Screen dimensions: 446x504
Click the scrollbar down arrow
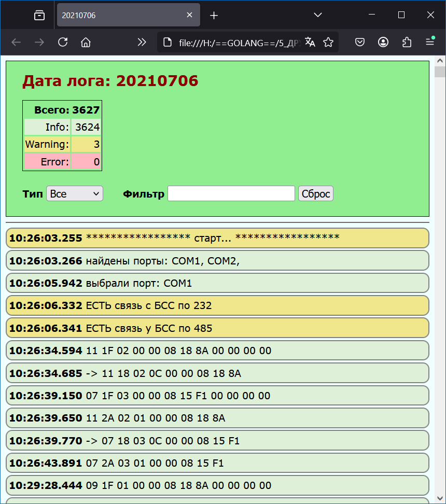pyautogui.click(x=440, y=498)
